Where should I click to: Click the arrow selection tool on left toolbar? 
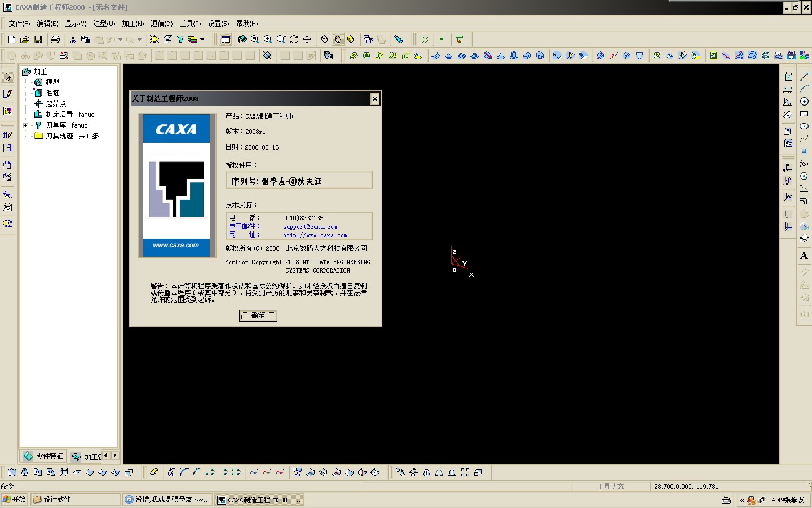8,77
